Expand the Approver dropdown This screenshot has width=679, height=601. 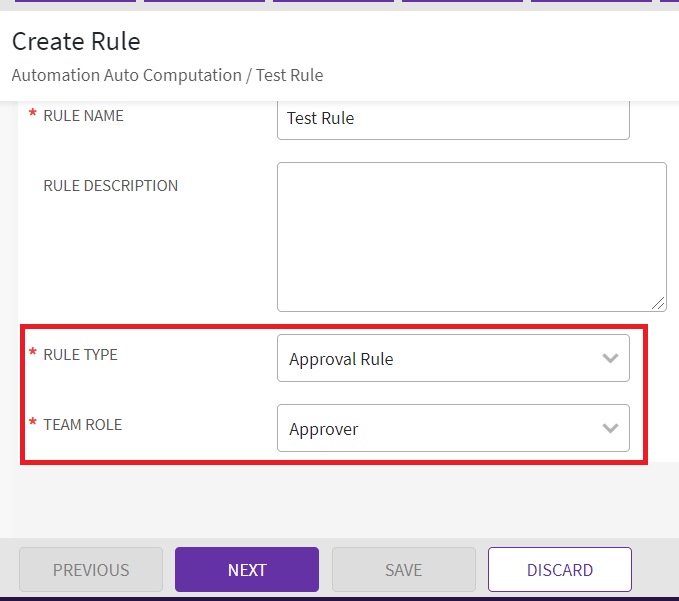pyautogui.click(x=452, y=429)
